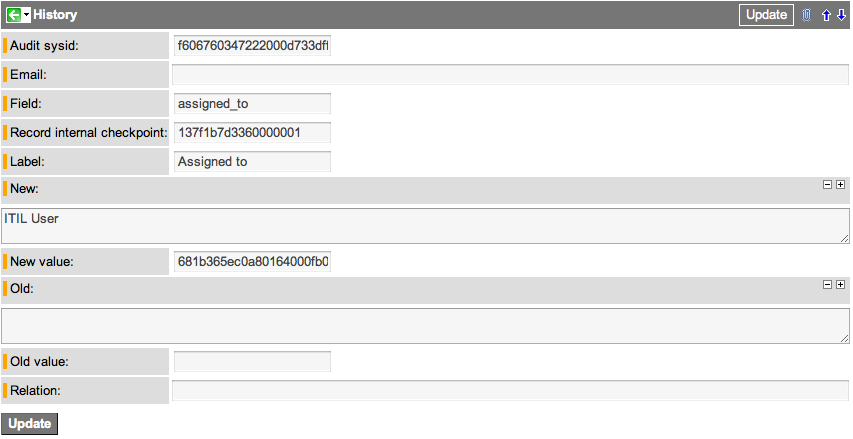Open the dropdown arrow beside back icon
Screen dimensions: 853x439
[x=26, y=15]
